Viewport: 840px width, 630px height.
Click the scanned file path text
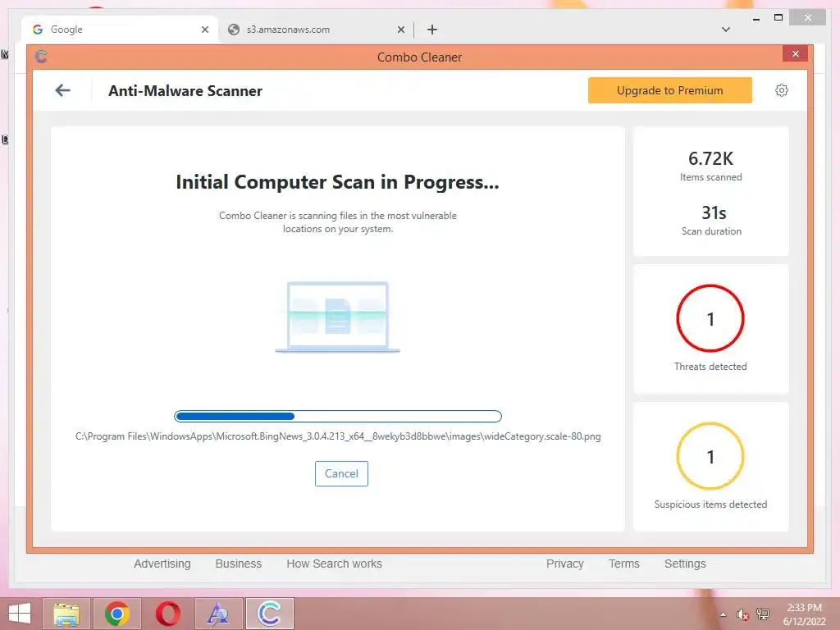338,436
